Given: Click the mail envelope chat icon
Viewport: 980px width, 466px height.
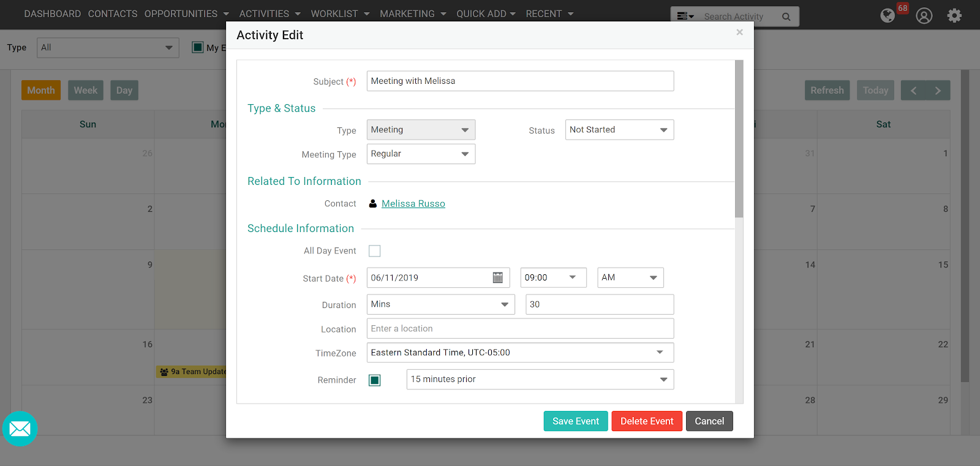Looking at the screenshot, I should click(20, 429).
